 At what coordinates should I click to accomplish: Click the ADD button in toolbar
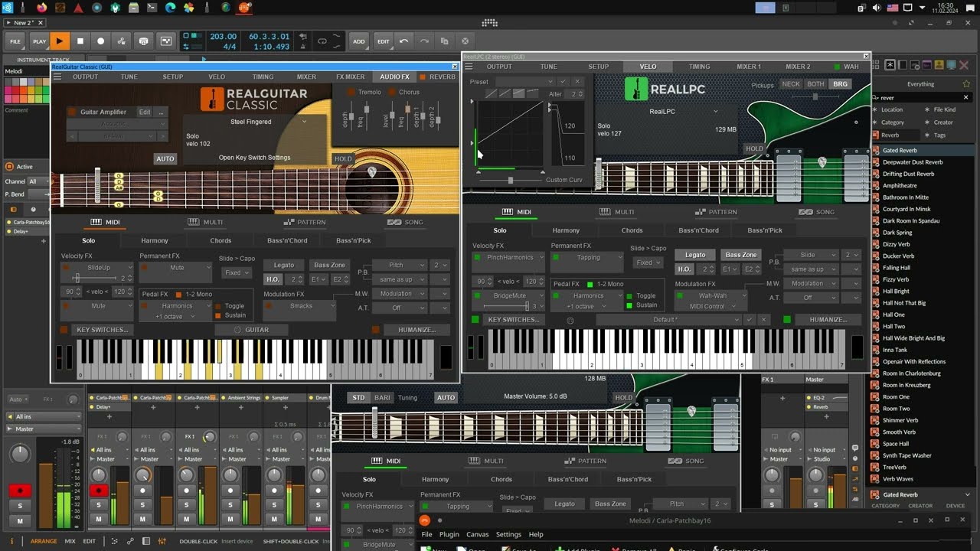(x=358, y=41)
